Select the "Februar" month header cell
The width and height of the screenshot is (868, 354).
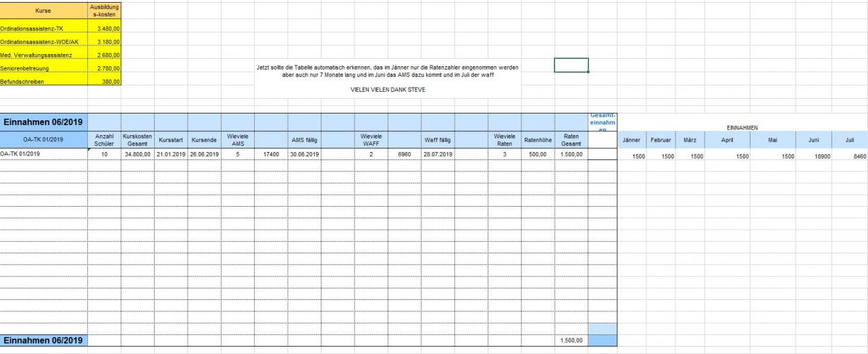[660, 138]
